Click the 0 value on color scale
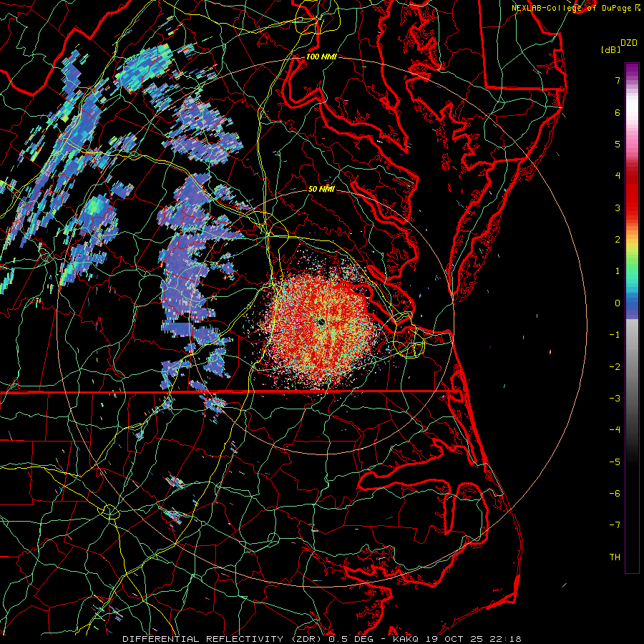Viewport: 644px width, 644px height. [x=618, y=303]
